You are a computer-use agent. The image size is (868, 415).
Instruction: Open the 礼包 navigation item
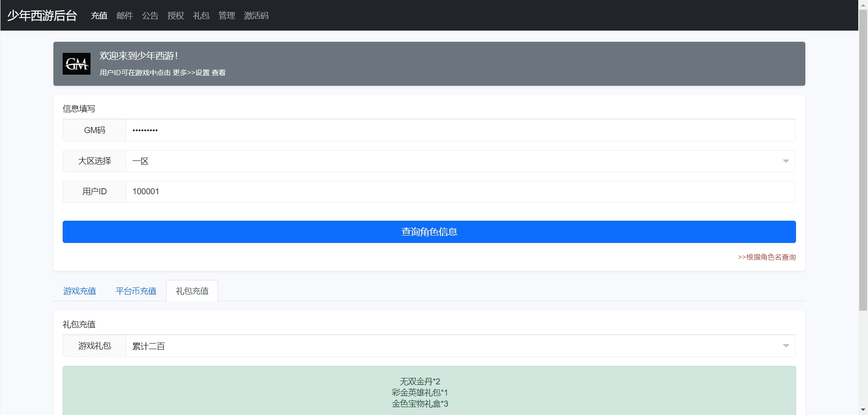(x=201, y=16)
